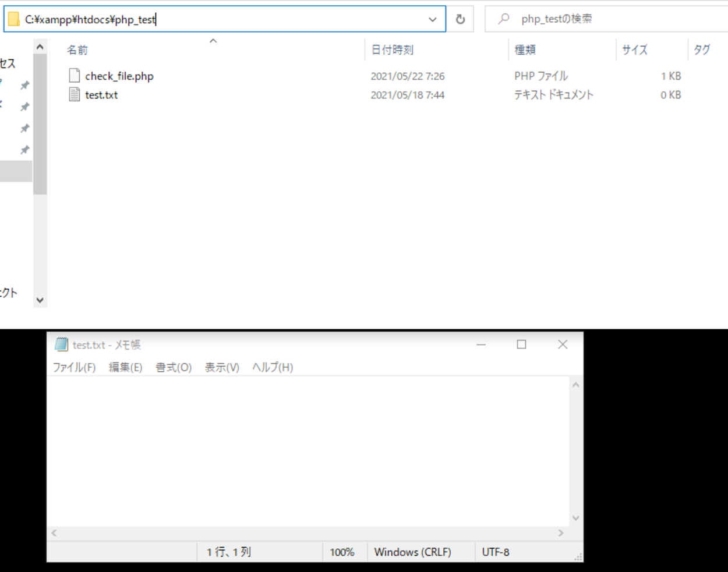
Task: Click the 2021/05/22 7:26 date cell
Action: (x=408, y=76)
